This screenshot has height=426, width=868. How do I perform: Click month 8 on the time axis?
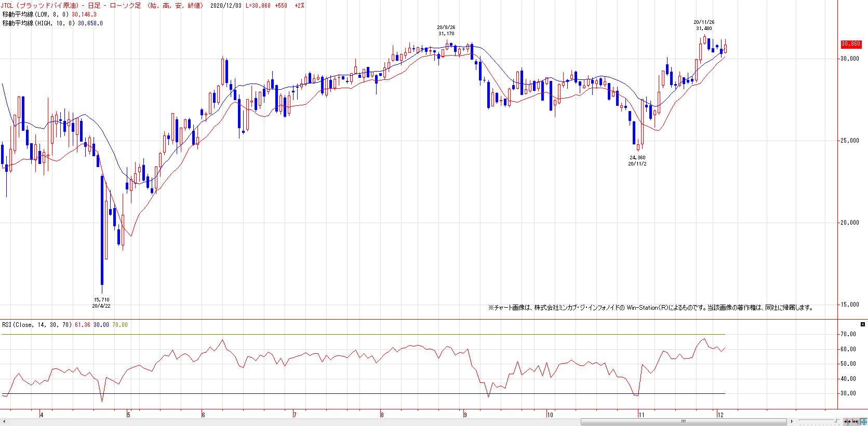[x=382, y=415]
